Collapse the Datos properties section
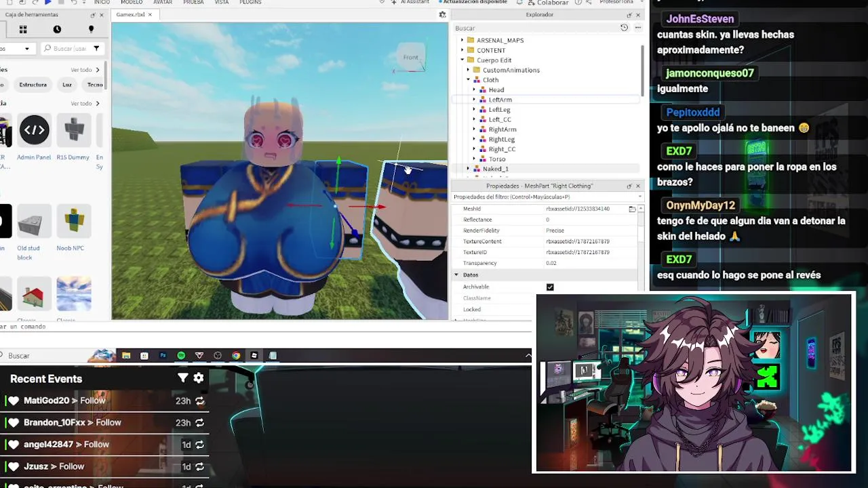 pyautogui.click(x=456, y=274)
